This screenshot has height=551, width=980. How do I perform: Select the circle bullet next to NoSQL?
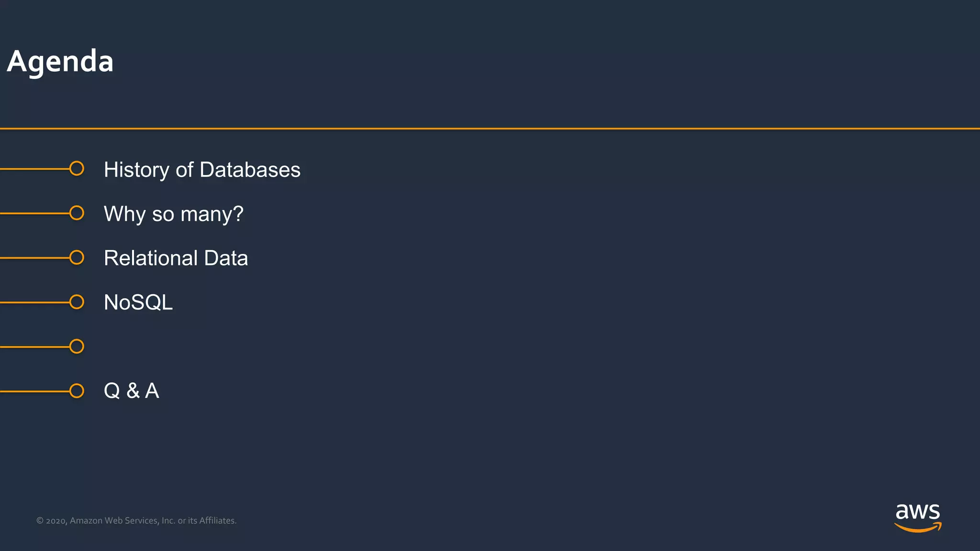point(77,302)
